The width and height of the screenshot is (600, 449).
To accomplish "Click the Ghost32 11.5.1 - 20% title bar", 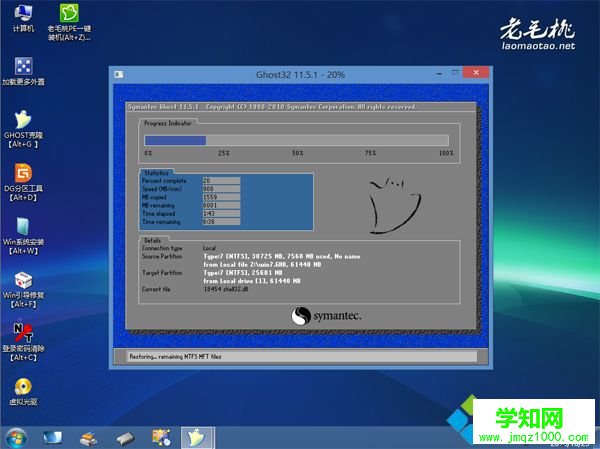I will (300, 75).
